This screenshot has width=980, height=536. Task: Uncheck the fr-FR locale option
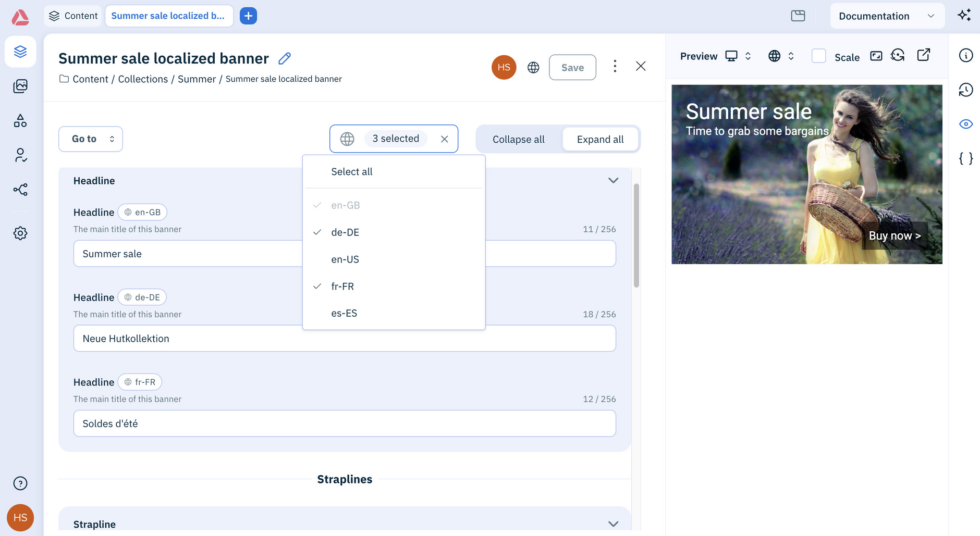[394, 286]
